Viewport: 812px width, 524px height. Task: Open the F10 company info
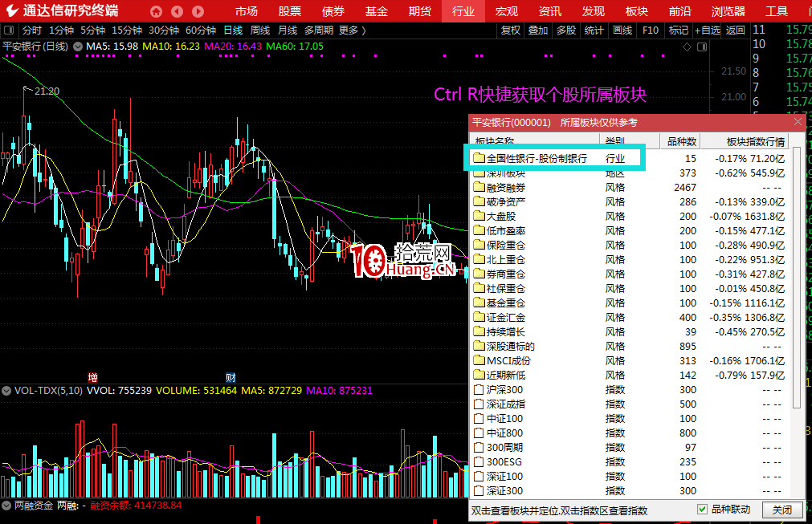click(651, 30)
